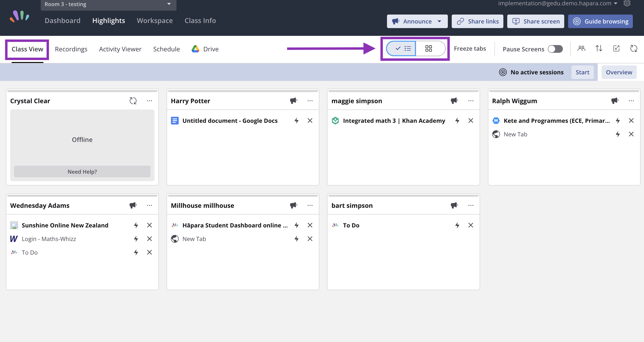The height and width of the screenshot is (342, 644).
Task: Click the Hapara logo icon
Action: pos(19,16)
